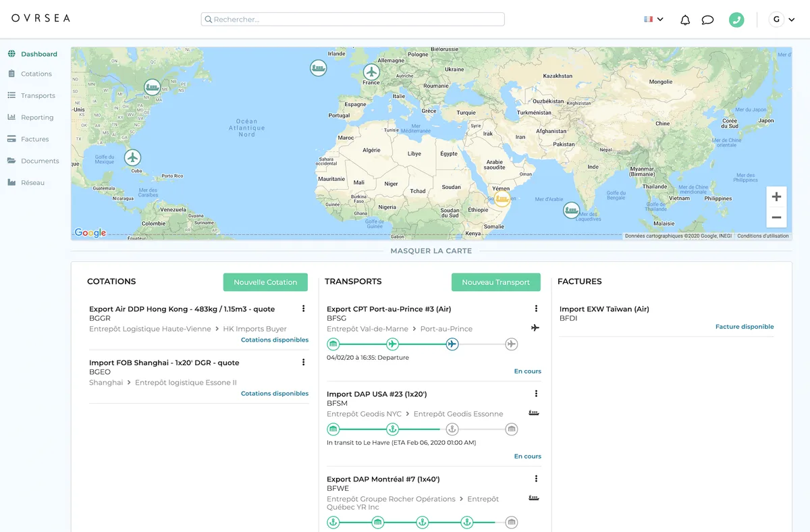Image resolution: width=810 pixels, height=532 pixels.
Task: Open Import FOB Shanghai quote
Action: (x=164, y=363)
